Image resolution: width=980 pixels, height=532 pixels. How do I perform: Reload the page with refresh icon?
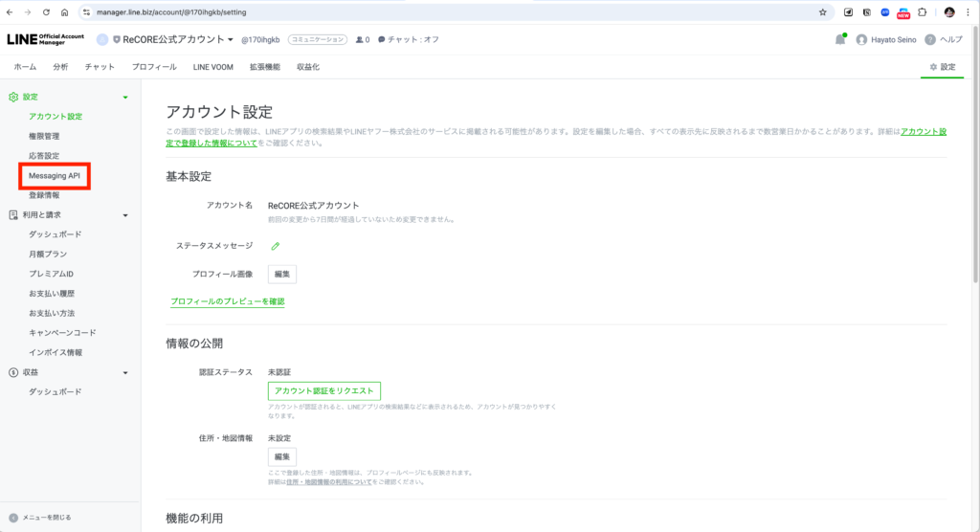46,12
